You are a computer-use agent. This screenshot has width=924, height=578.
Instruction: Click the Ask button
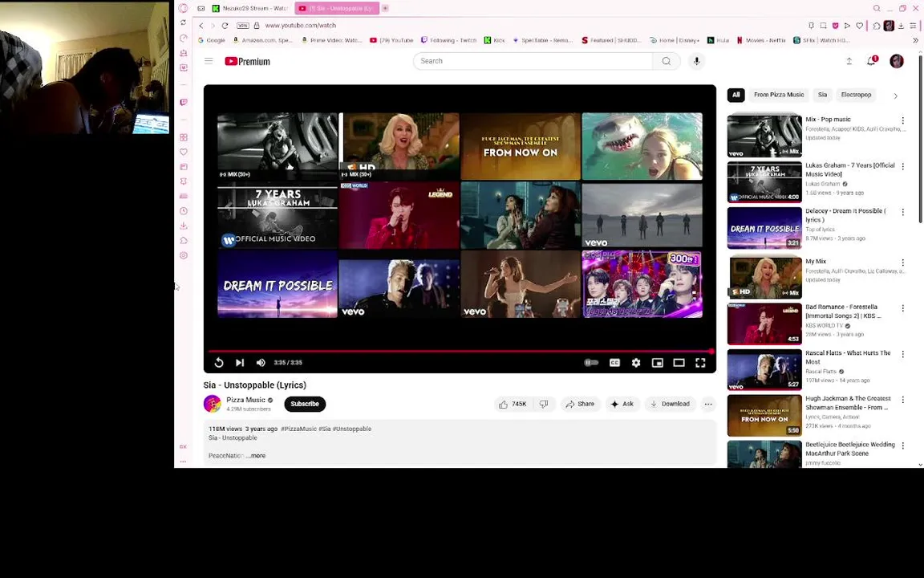(x=622, y=404)
